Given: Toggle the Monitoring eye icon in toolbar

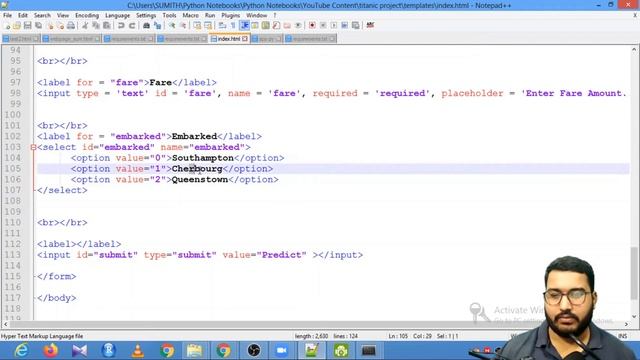Looking at the screenshot, I should (x=298, y=26).
